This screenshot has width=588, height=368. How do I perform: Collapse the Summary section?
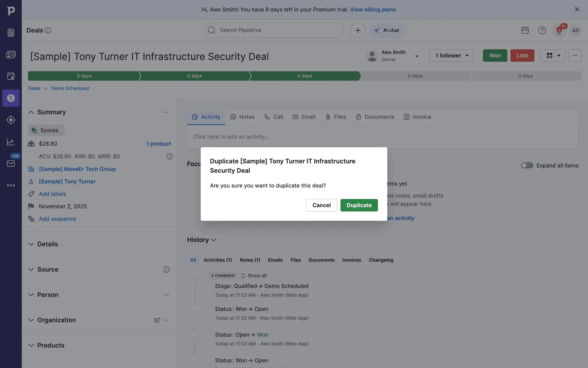pos(31,112)
